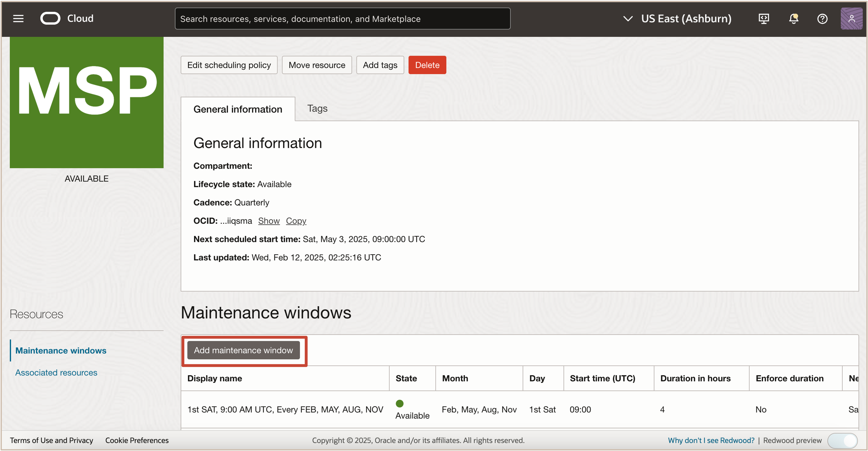Click the red Delete button

point(427,65)
